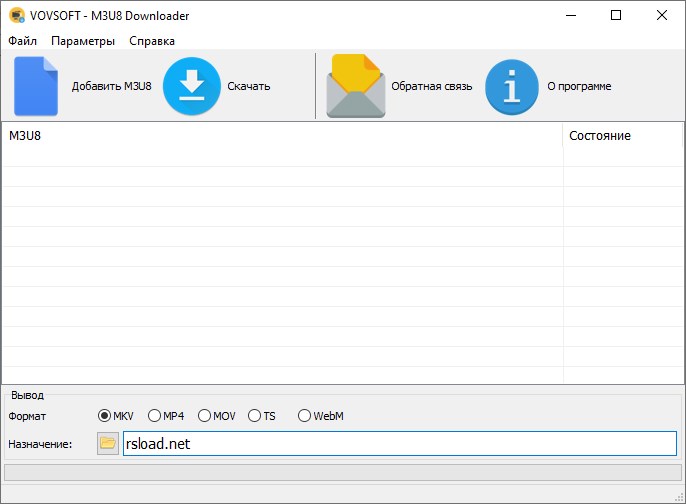686x504 pixels.
Task: Click the download progress bar
Action: coord(342,472)
